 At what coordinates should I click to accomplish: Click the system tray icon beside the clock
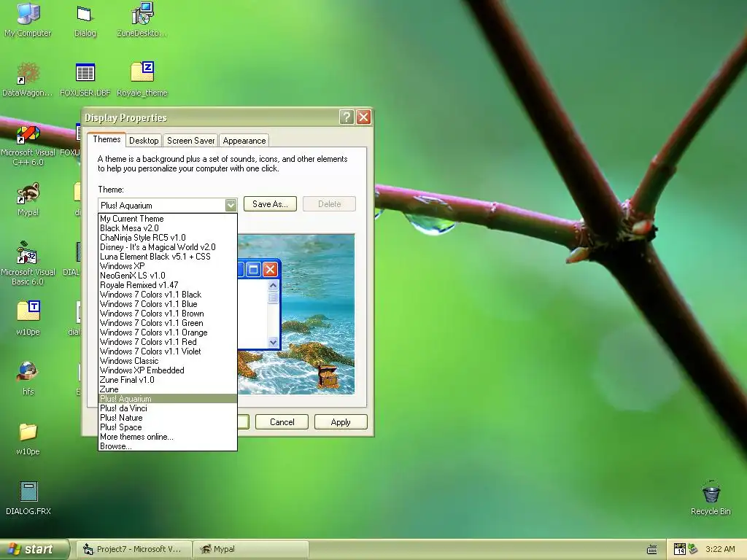(693, 549)
